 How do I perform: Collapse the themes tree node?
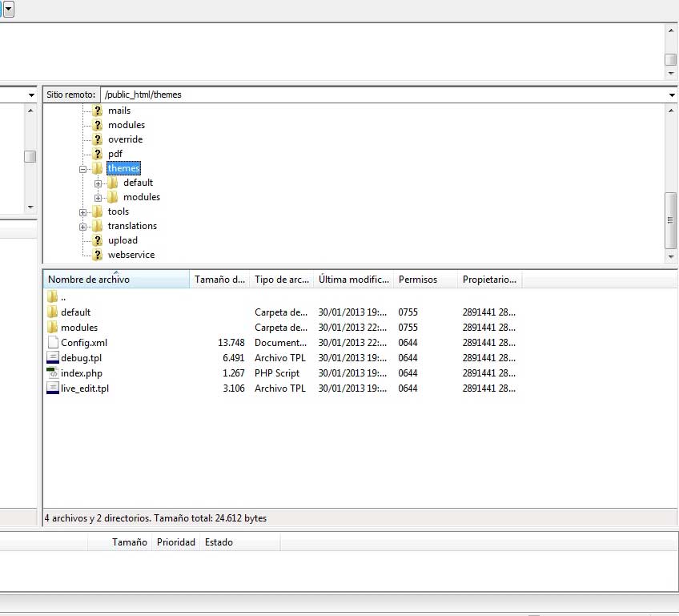coord(82,169)
